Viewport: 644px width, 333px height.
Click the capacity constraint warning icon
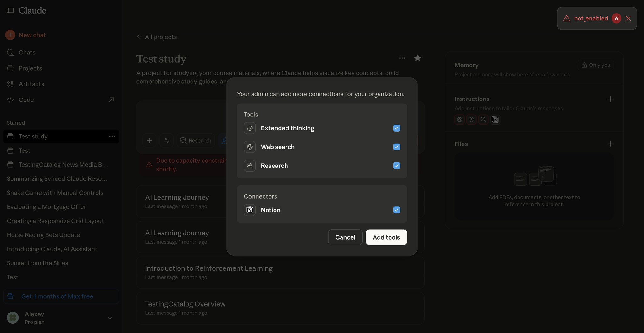point(149,165)
